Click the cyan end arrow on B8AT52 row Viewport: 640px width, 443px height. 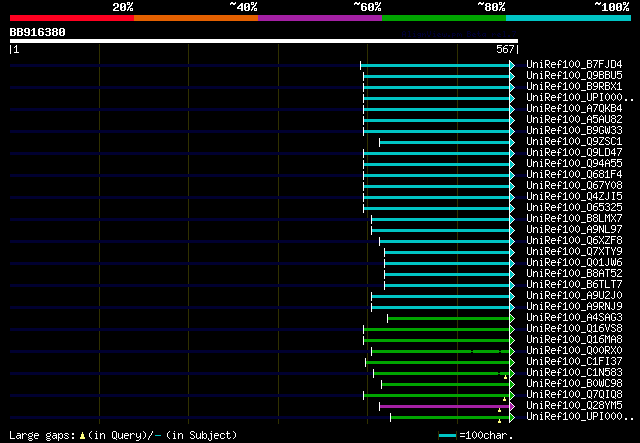click(x=512, y=275)
